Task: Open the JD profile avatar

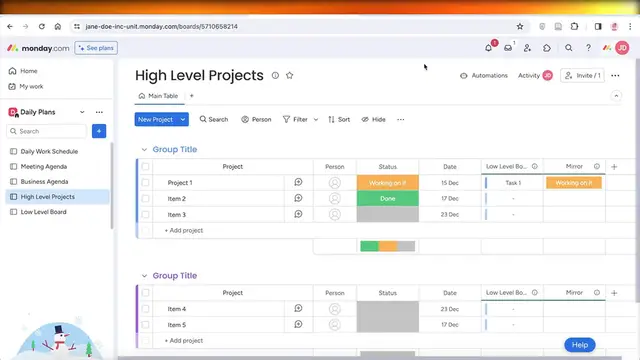Action: pyautogui.click(x=622, y=48)
